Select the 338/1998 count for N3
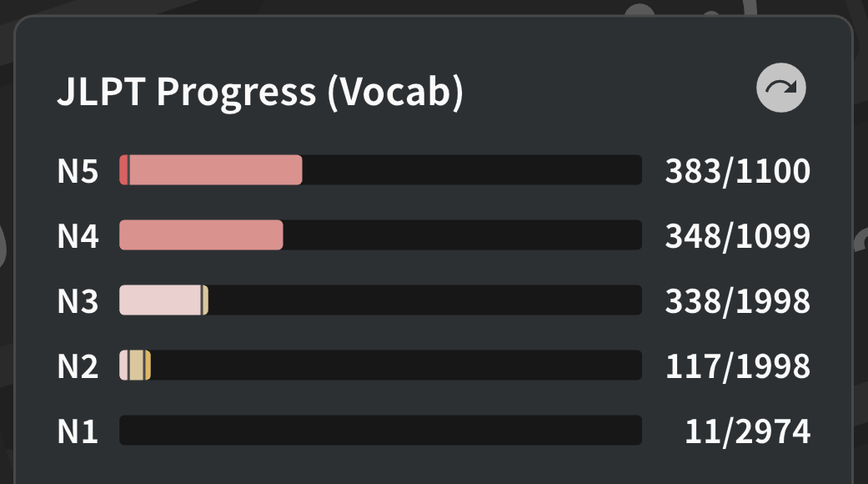 coord(737,301)
